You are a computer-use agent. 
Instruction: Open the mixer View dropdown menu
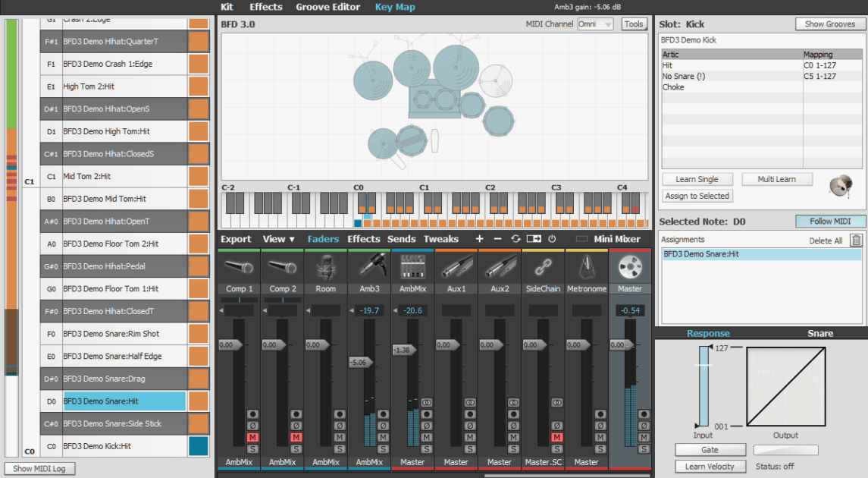(x=278, y=239)
